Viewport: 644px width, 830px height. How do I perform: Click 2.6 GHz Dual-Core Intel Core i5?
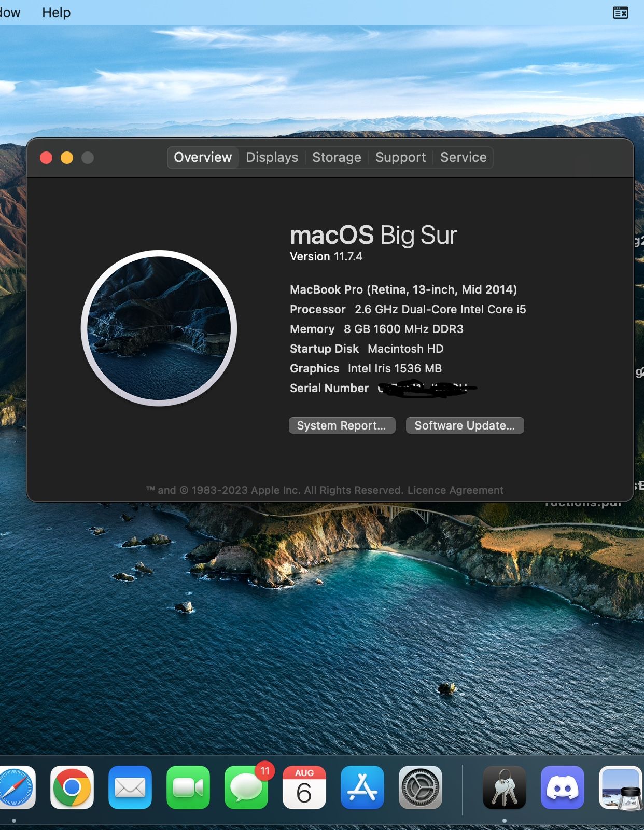point(440,309)
